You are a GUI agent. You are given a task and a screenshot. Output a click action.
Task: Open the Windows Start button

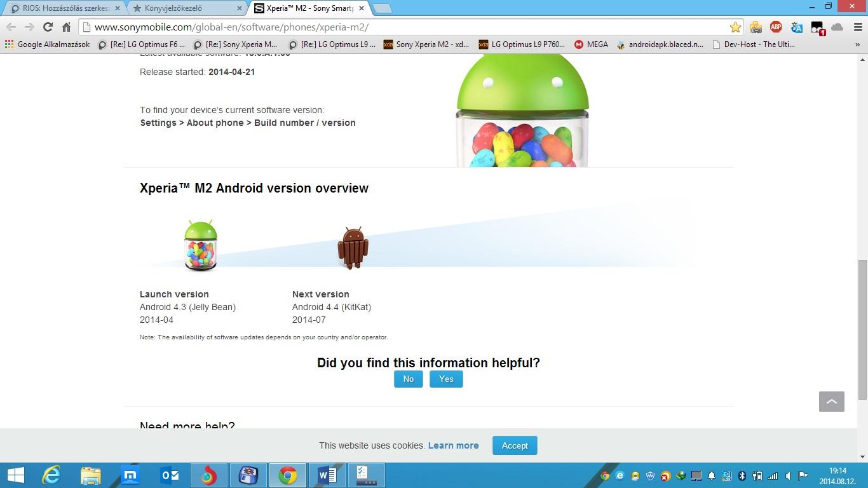pos(15,475)
